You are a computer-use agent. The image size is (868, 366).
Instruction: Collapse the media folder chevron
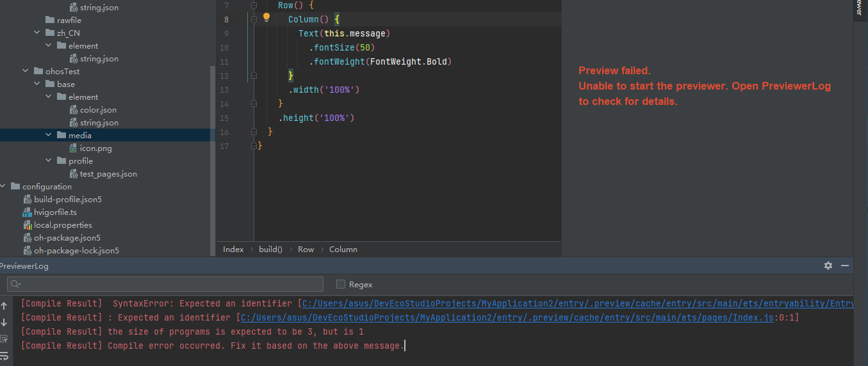point(49,135)
